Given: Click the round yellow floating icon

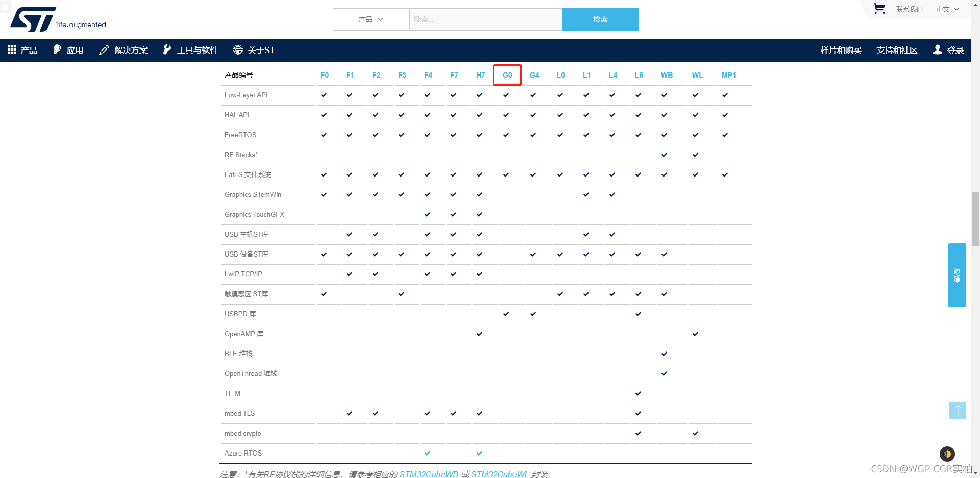Looking at the screenshot, I should (947, 454).
